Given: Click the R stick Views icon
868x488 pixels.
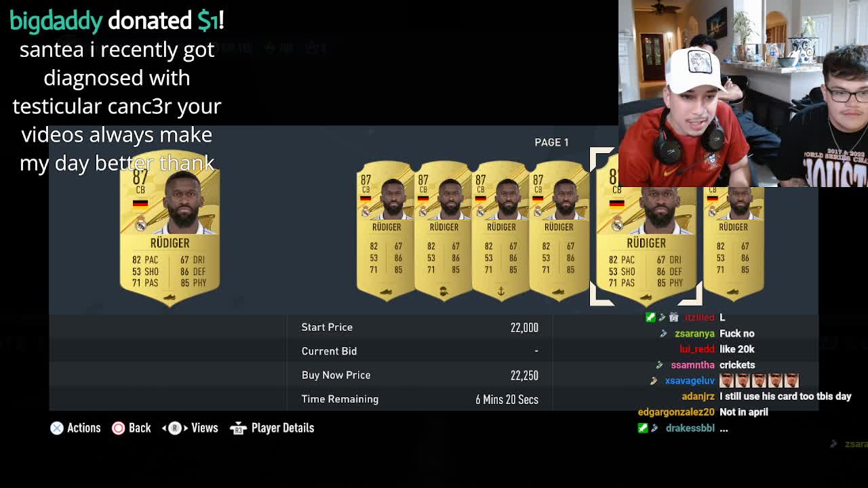Looking at the screenshot, I should tap(174, 428).
